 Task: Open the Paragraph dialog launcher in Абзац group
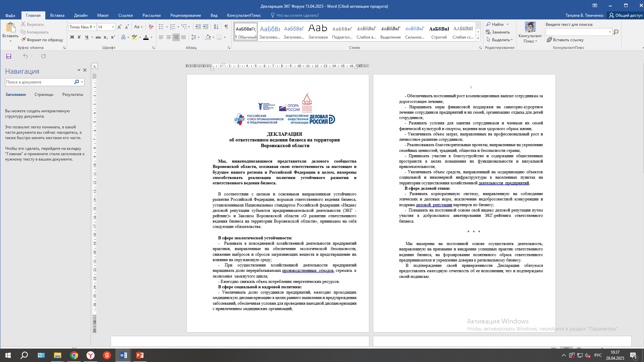pos(229,48)
